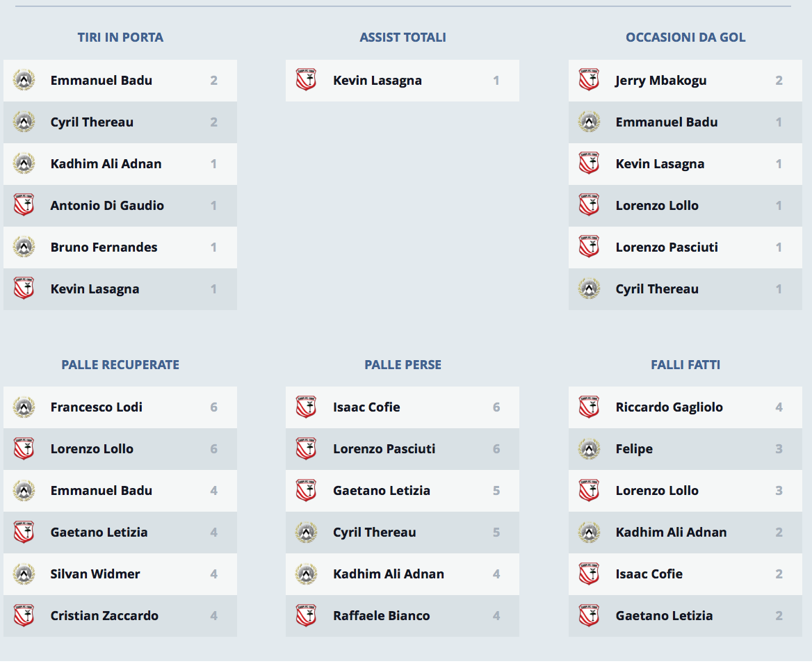Click Carpi crest next to Raffaele Bianco
This screenshot has width=812, height=666.
(x=306, y=616)
